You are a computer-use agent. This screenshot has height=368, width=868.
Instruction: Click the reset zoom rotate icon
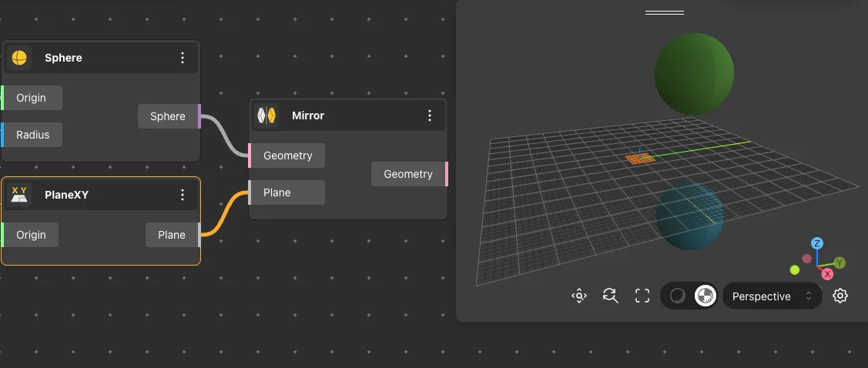(611, 296)
